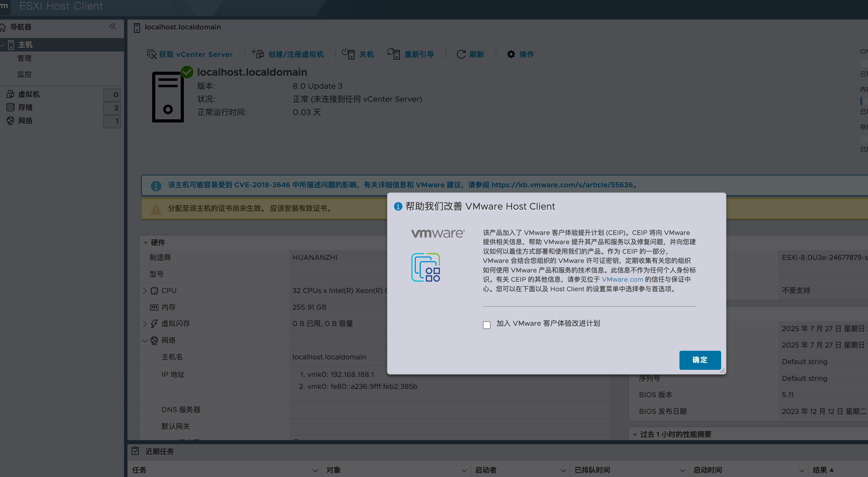Click the shut down host icon

click(349, 54)
